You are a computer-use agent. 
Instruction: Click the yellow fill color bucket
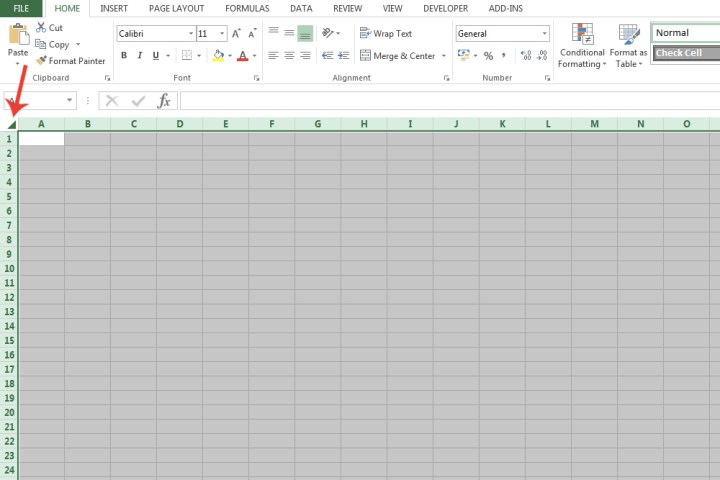click(x=218, y=56)
